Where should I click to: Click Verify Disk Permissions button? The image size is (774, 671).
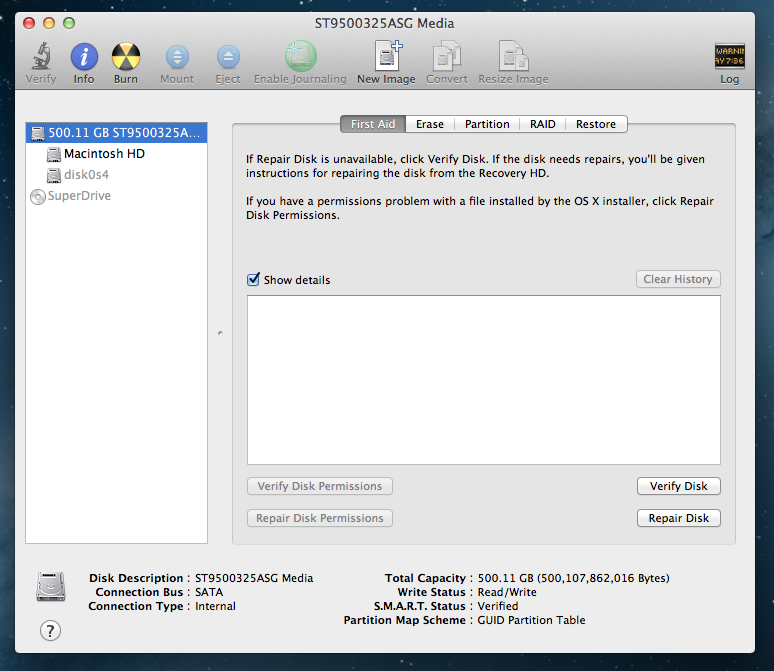[x=320, y=486]
